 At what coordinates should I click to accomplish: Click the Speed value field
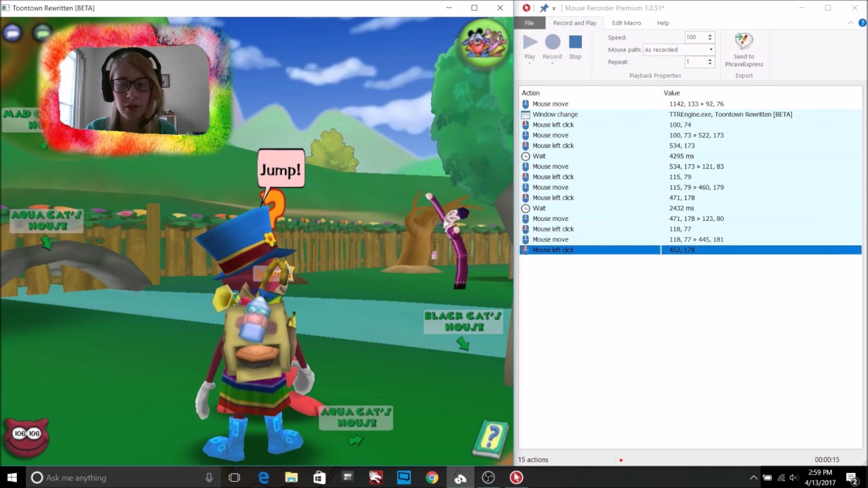click(x=694, y=37)
